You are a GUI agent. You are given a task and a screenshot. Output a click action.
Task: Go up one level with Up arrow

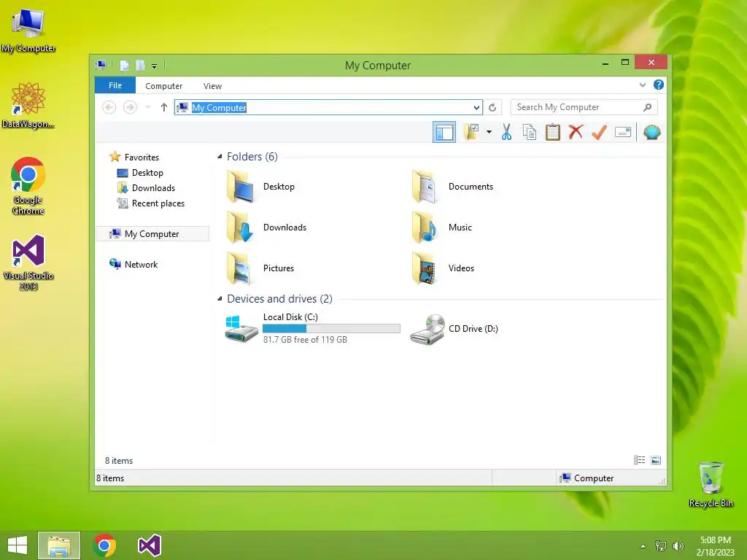coord(164,107)
